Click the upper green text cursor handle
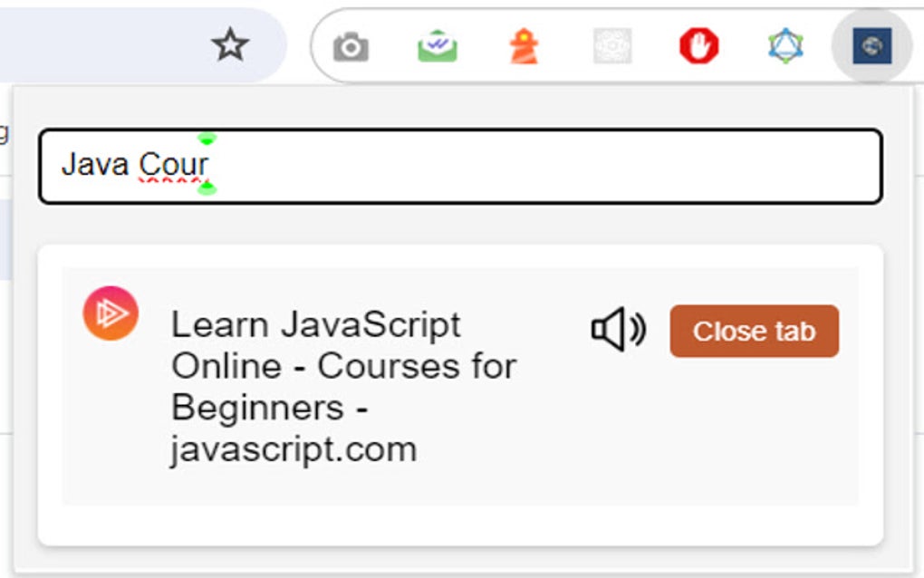Viewport: 924px width, 578px height. point(207,139)
